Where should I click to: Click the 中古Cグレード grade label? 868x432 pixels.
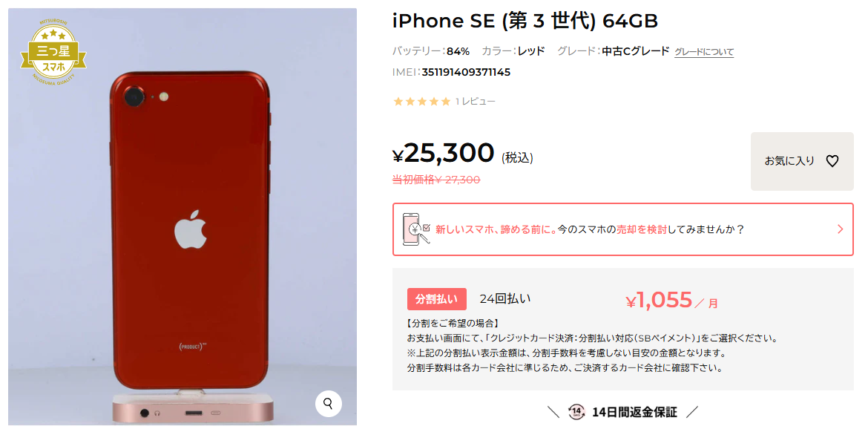(x=636, y=51)
